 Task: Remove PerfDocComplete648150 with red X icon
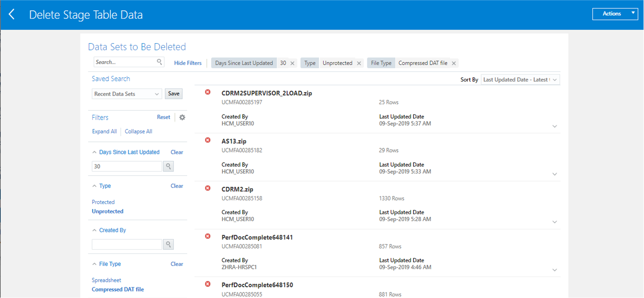click(x=207, y=284)
